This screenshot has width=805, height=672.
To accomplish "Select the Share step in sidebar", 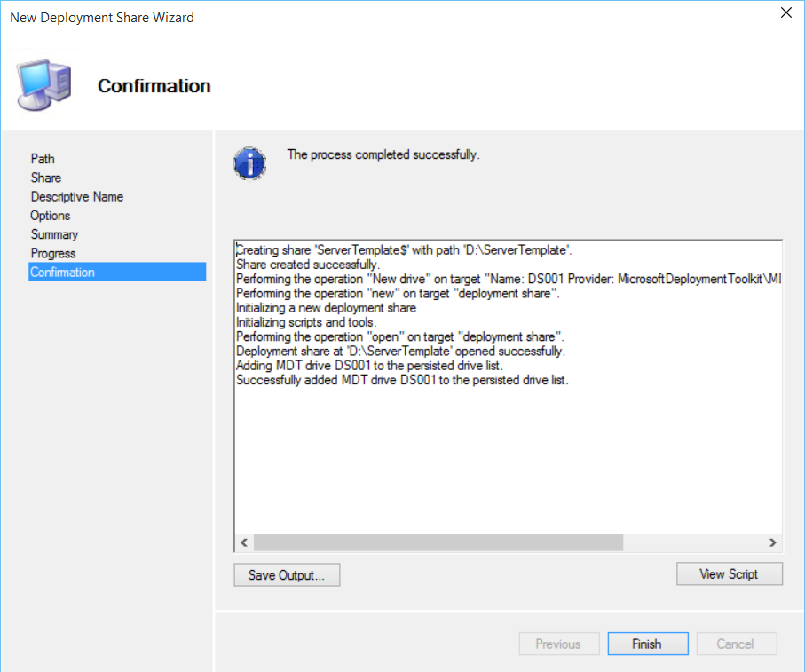I will 46,178.
